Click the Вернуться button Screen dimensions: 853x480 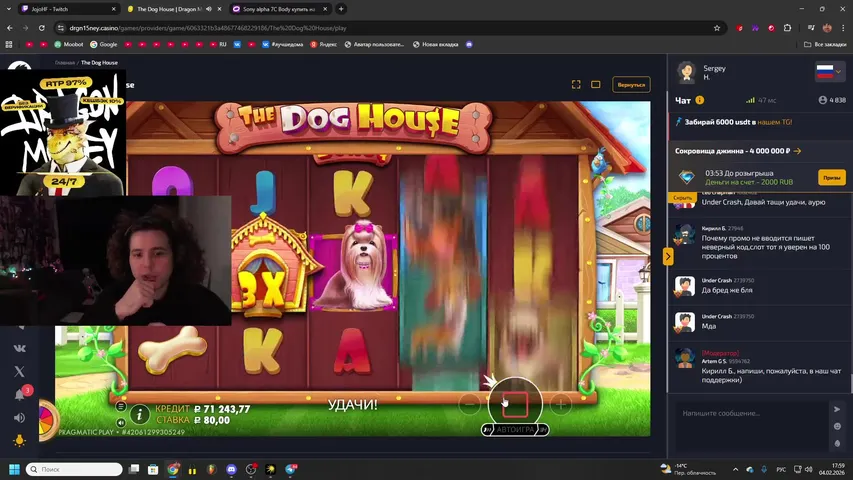(630, 85)
